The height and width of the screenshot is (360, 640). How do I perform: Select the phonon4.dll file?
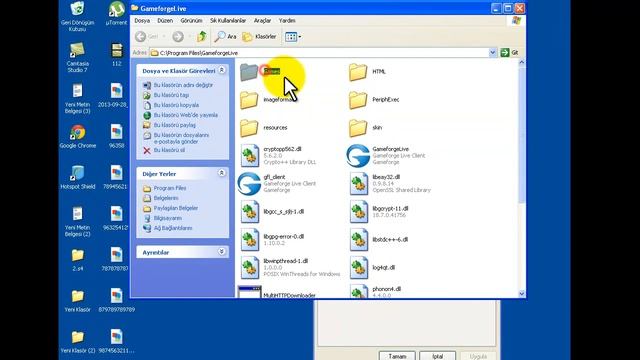pos(376,291)
